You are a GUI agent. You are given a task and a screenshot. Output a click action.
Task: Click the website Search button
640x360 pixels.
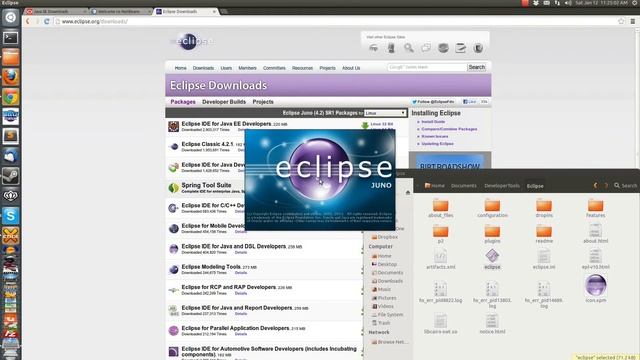tap(476, 67)
